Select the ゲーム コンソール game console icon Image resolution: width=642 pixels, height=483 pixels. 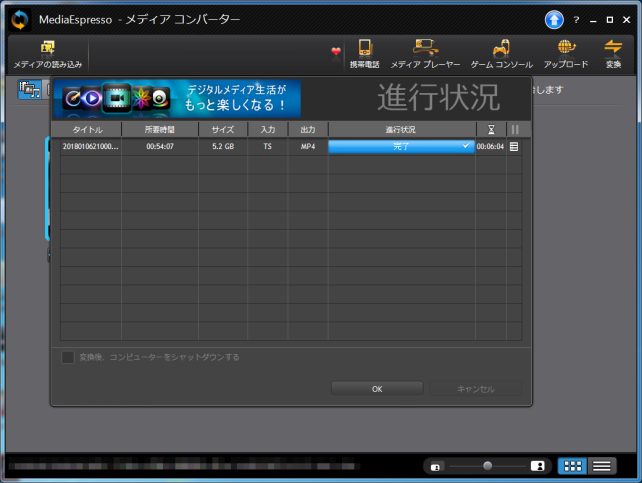pos(501,48)
